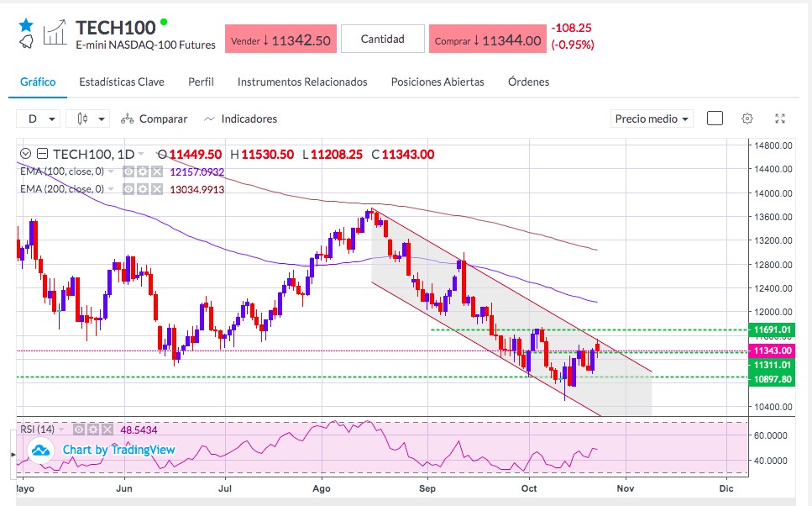Open the D timeframe dropdown
The width and height of the screenshot is (812, 506).
coord(39,119)
